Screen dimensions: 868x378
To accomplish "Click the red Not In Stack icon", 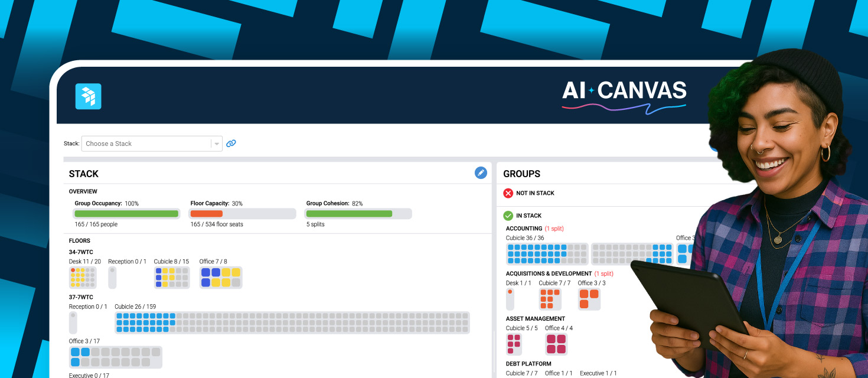I will 508,193.
